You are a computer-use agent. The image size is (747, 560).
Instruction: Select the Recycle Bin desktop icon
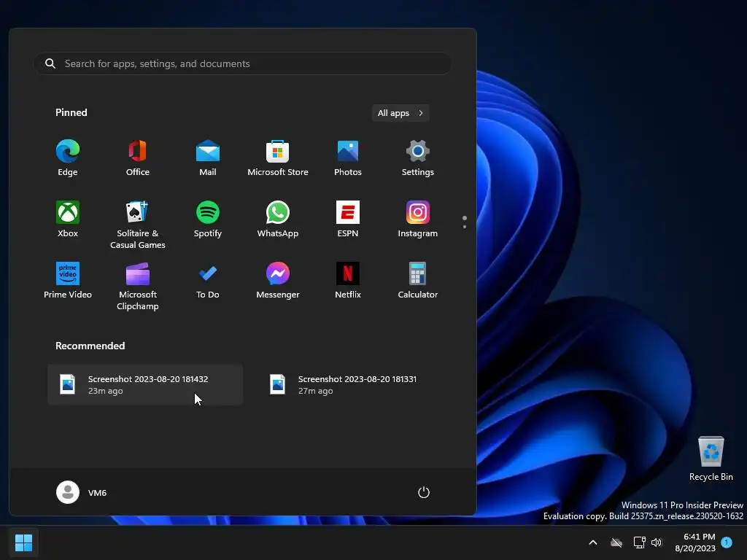tap(711, 459)
